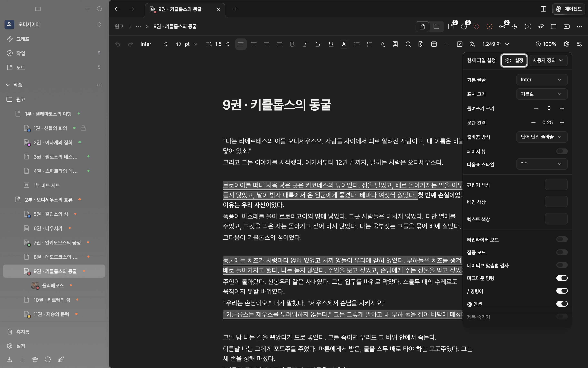Toggle the split view icon
588x368 pixels.
click(543, 9)
